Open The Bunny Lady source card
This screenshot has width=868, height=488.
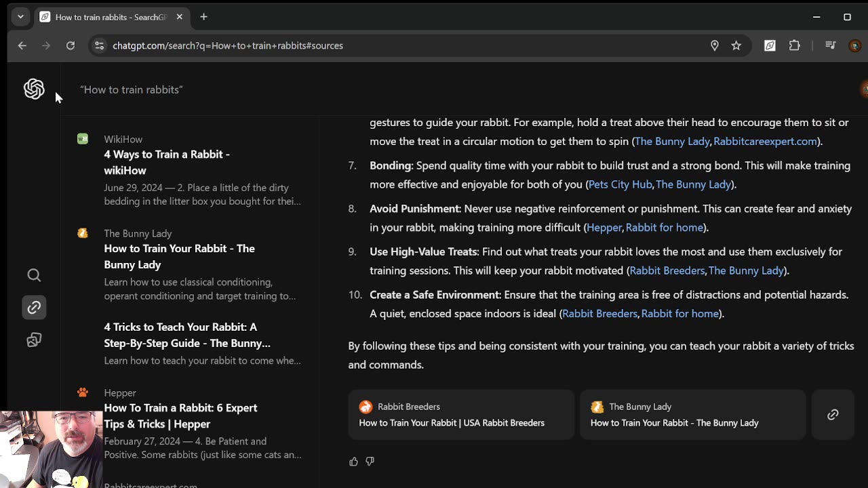coord(692,415)
